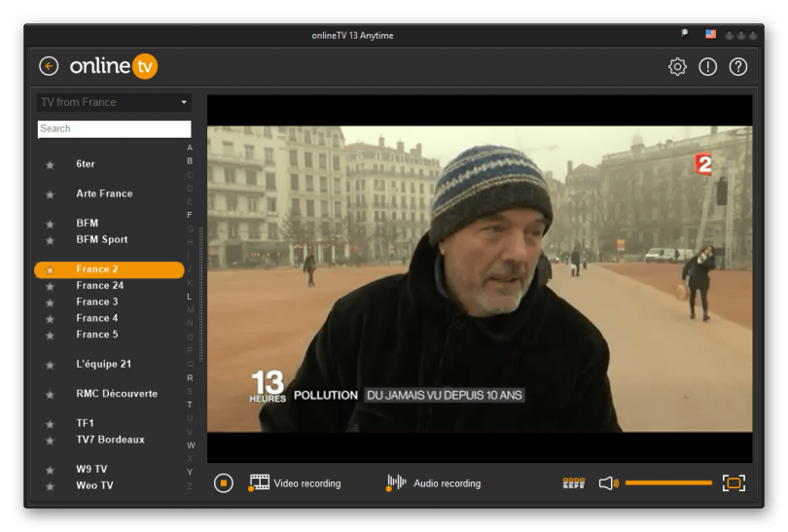Toggle the TV7 Bordeaux favorite star
788x532 pixels.
pyautogui.click(x=50, y=441)
